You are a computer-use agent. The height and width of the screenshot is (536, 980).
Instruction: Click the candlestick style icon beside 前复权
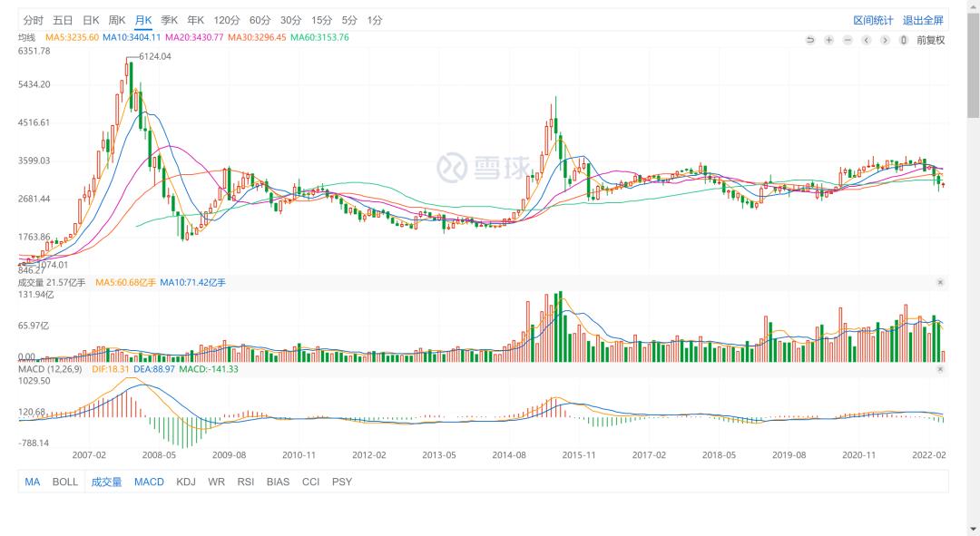tap(903, 40)
